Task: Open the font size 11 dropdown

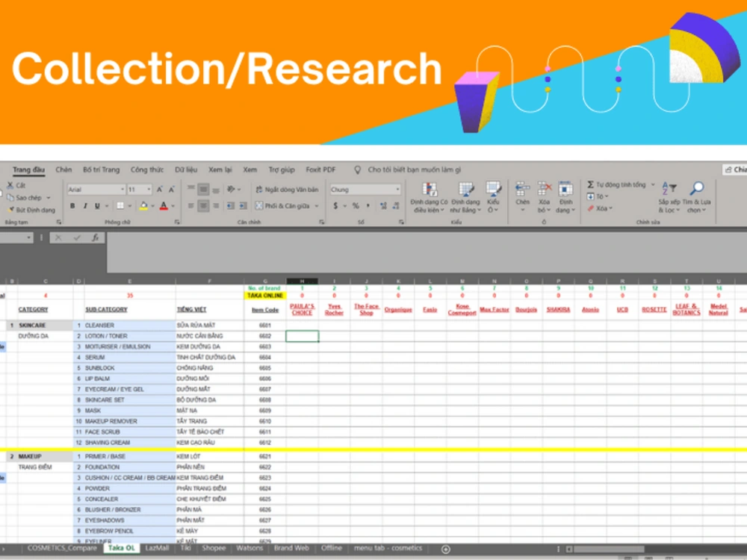Action: (x=149, y=190)
